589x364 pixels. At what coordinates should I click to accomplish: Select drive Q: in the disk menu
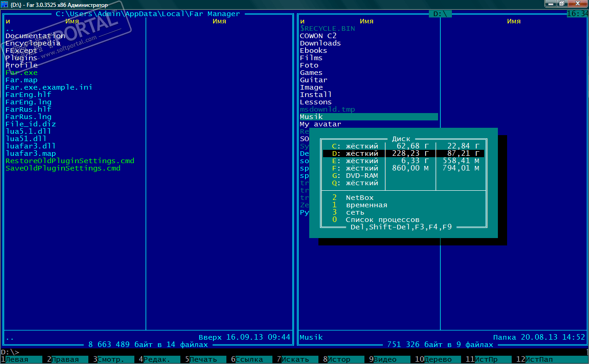(404, 183)
